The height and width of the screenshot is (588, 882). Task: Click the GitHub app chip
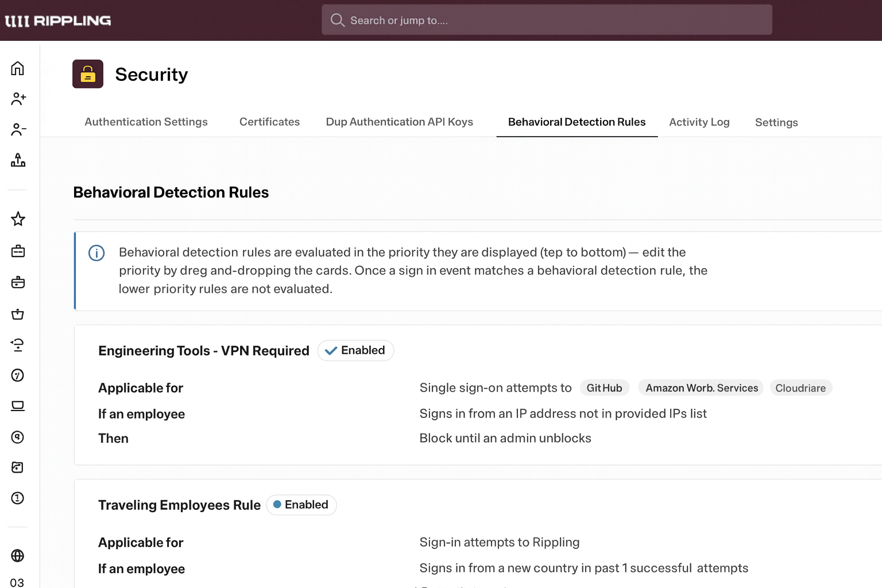[604, 388]
